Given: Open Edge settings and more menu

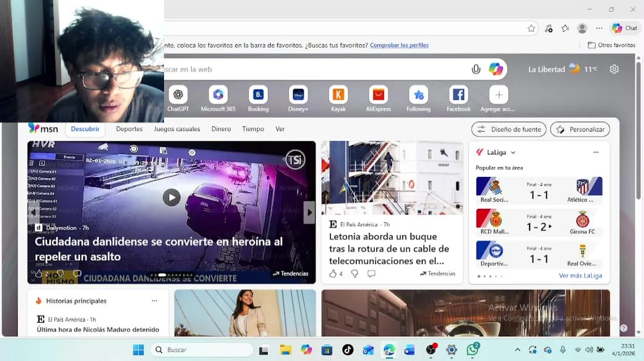Looking at the screenshot, I should (x=599, y=29).
